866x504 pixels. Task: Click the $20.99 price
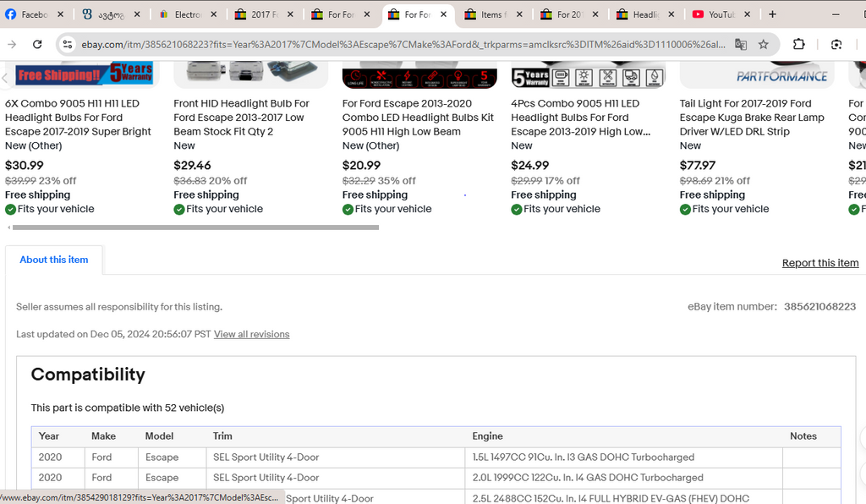coord(361,166)
